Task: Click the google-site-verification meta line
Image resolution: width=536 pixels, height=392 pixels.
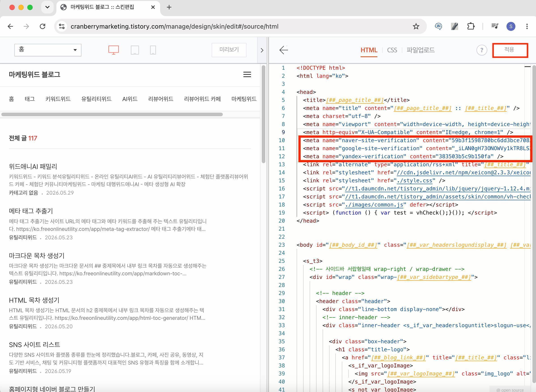Action: [417, 148]
